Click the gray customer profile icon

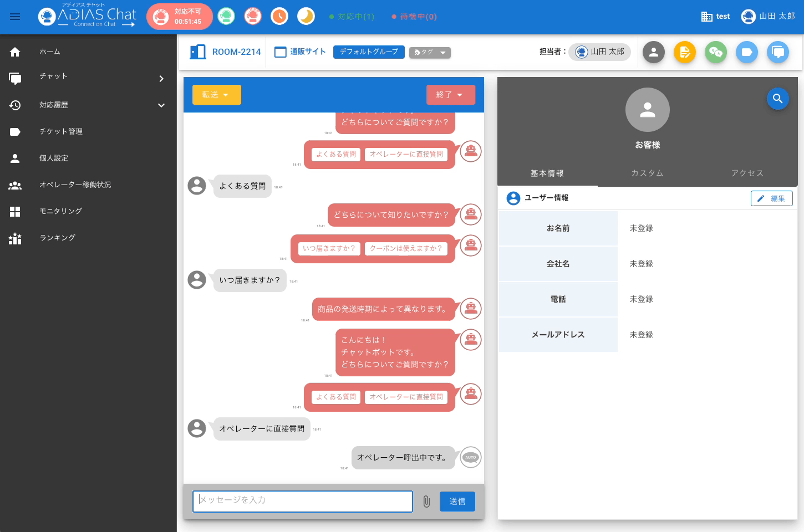[654, 52]
